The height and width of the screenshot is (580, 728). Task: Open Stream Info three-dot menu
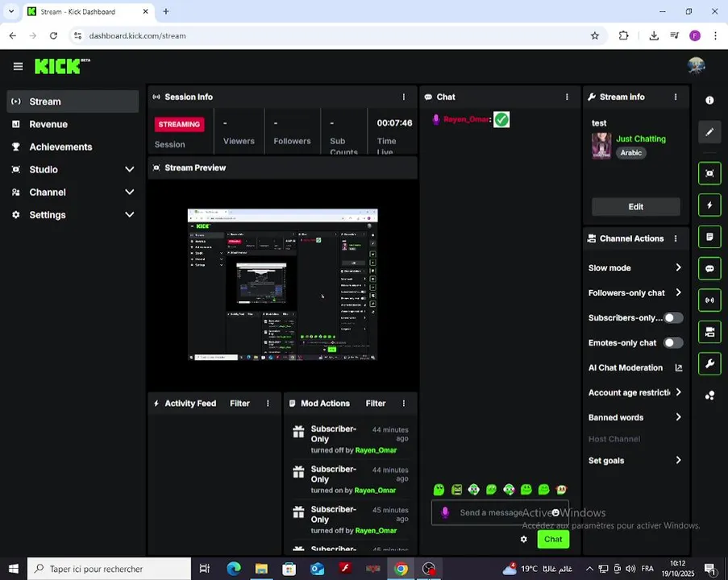pyautogui.click(x=676, y=97)
